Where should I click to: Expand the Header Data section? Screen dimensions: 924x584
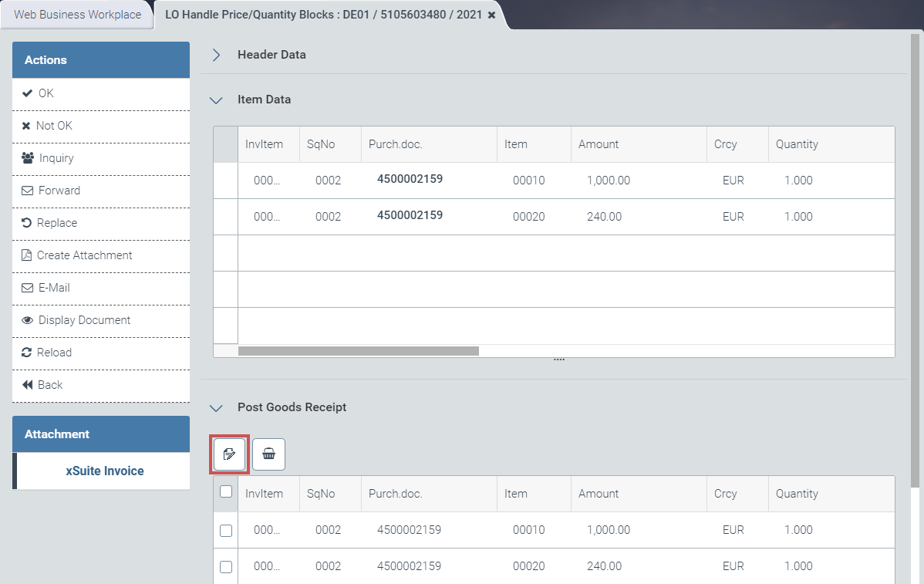(217, 56)
